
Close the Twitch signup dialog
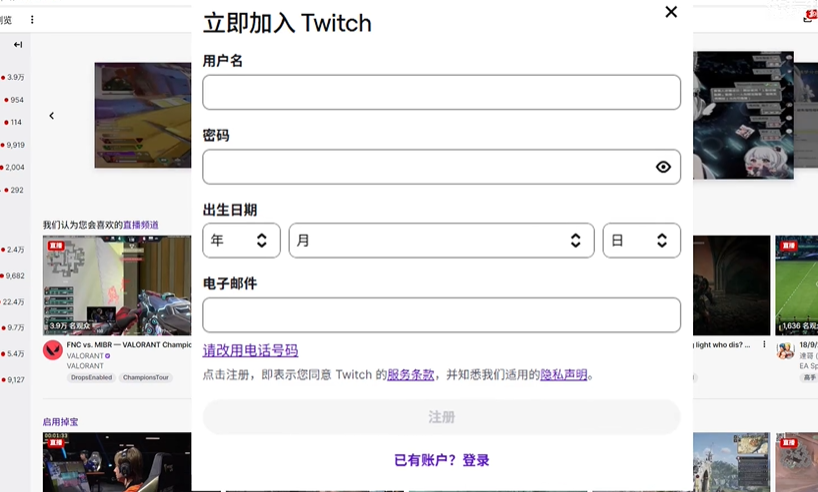tap(671, 12)
